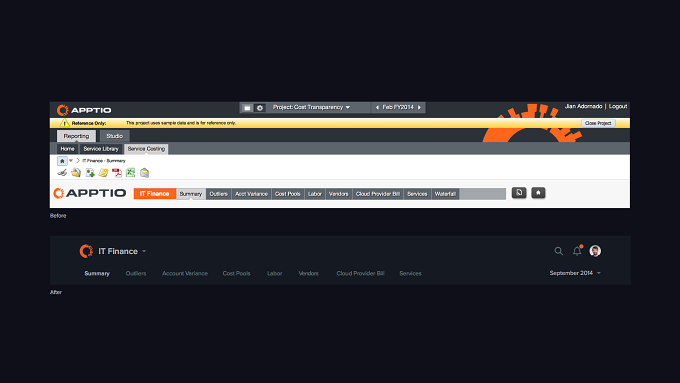Select the Service Library tab

(101, 149)
